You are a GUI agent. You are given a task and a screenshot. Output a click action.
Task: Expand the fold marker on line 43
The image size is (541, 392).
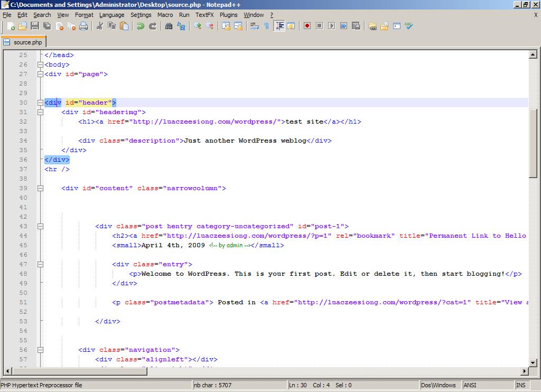click(x=41, y=226)
